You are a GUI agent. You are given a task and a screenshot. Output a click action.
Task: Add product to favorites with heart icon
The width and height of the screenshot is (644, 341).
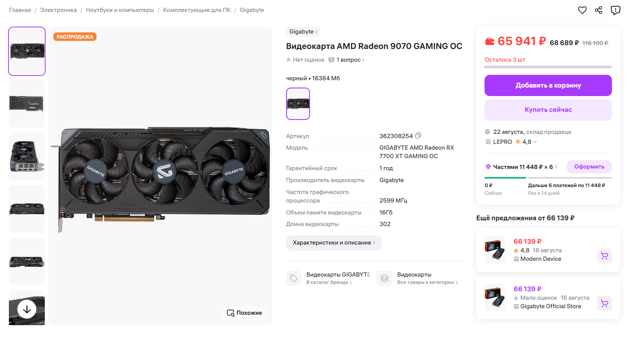tap(582, 10)
